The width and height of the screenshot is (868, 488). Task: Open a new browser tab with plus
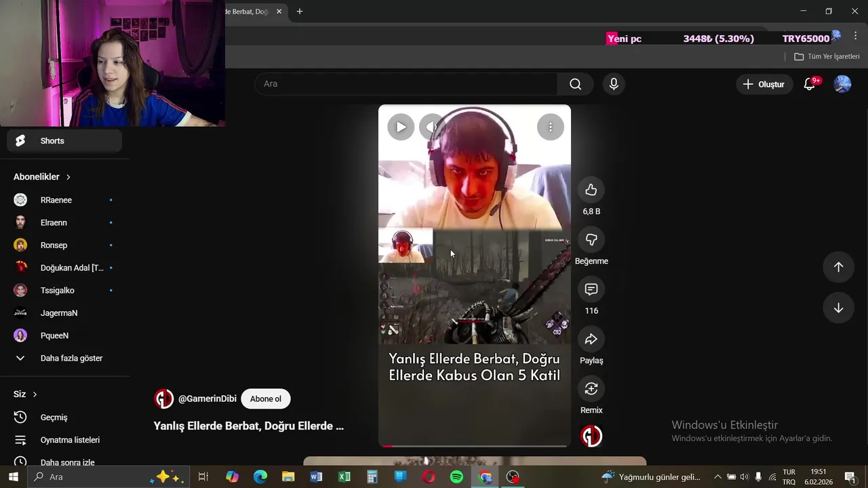[299, 12]
